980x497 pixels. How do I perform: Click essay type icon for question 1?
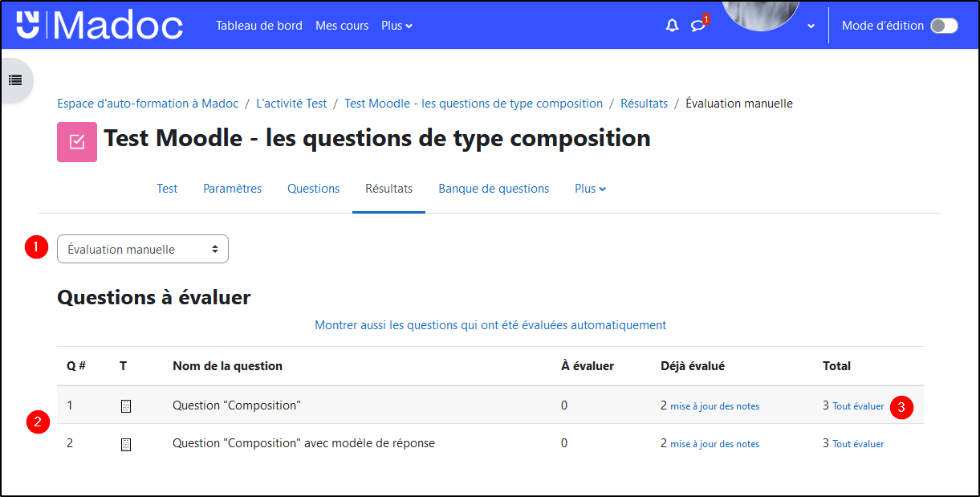coord(125,406)
